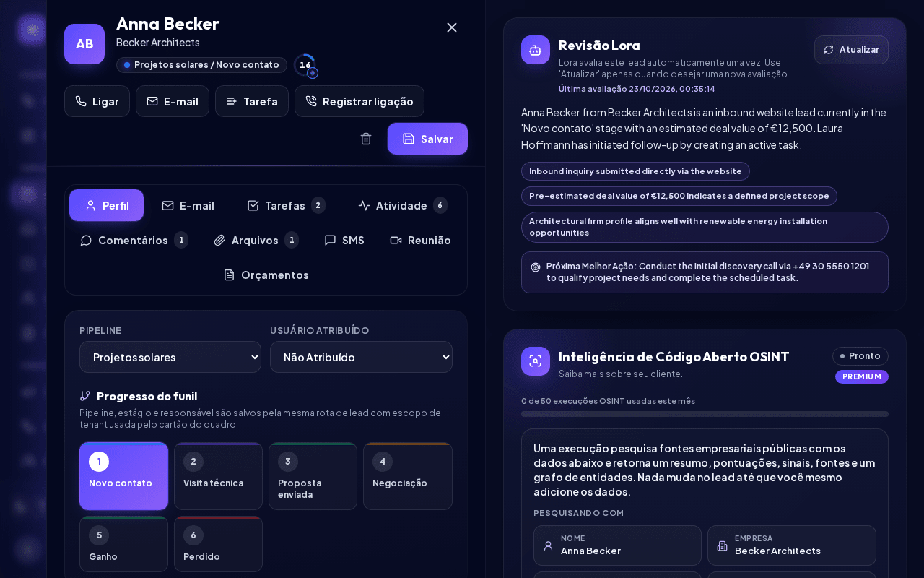Click the Pre-estimated deal value €12,500 tag
924x578 pixels.
click(679, 196)
